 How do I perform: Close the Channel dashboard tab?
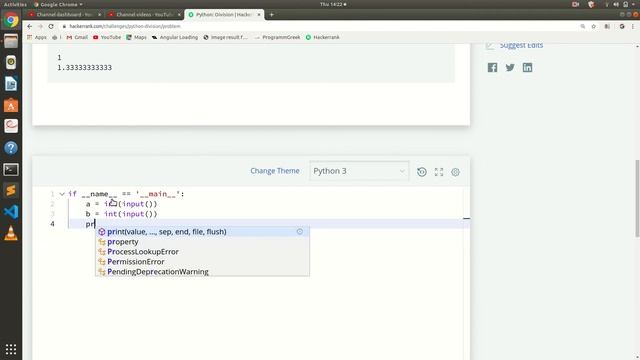(99, 14)
